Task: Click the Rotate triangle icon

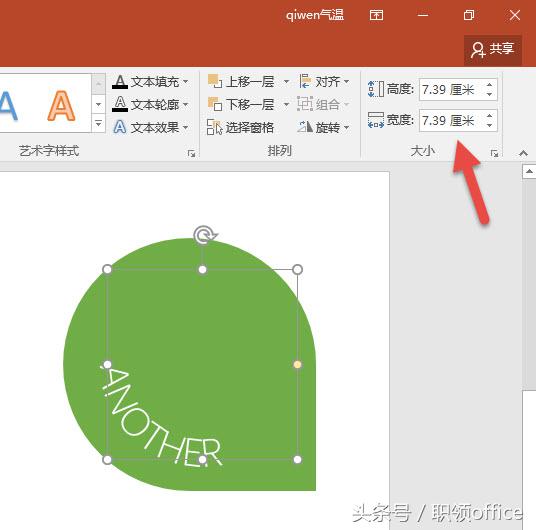Action: point(305,127)
